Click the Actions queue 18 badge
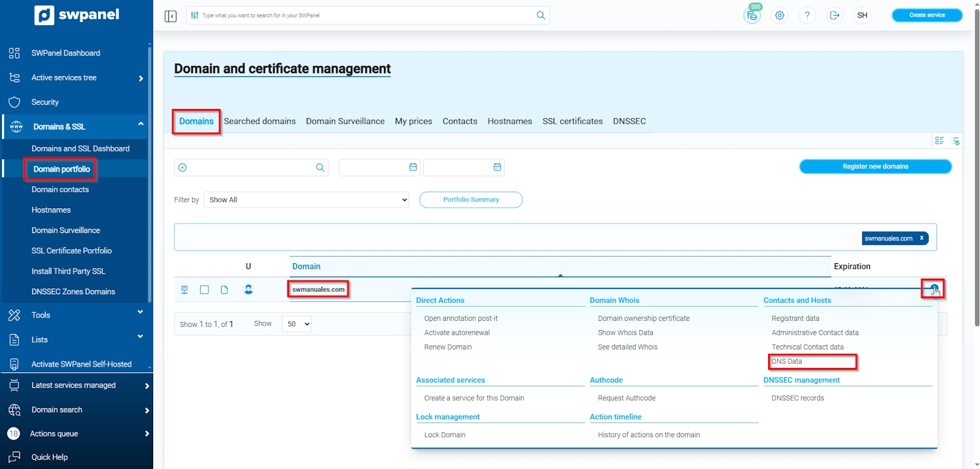This screenshot has width=980, height=469. (13, 433)
